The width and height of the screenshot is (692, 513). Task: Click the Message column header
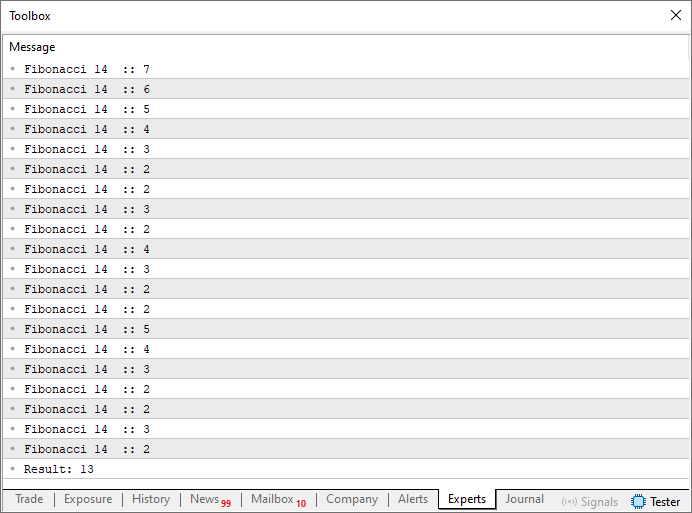pyautogui.click(x=32, y=47)
